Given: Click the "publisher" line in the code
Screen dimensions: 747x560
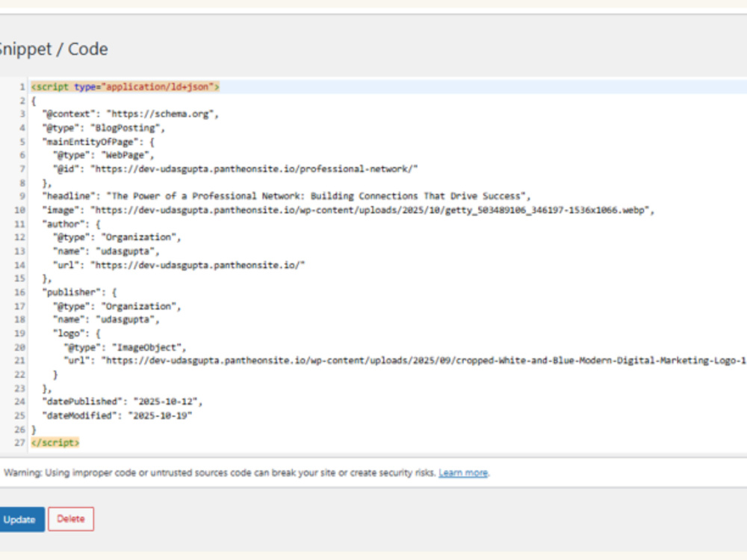Looking at the screenshot, I should pos(80,293).
